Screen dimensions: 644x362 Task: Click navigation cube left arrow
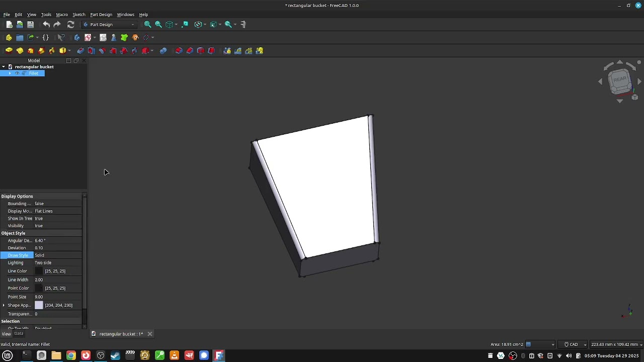(600, 81)
